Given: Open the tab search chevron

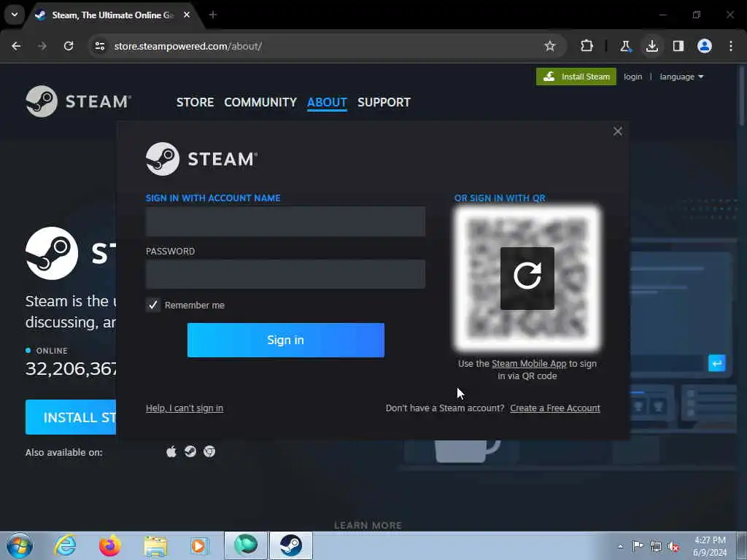Looking at the screenshot, I should pos(15,15).
